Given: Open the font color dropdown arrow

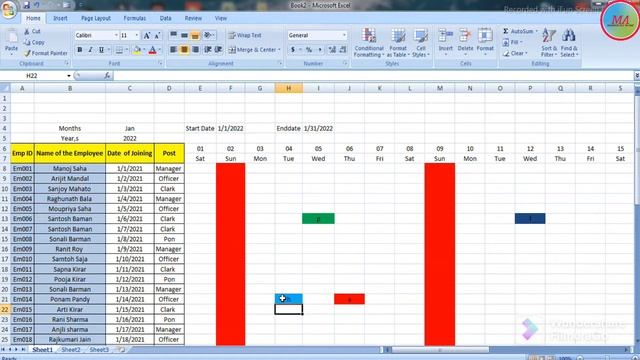Looking at the screenshot, I should (x=160, y=50).
